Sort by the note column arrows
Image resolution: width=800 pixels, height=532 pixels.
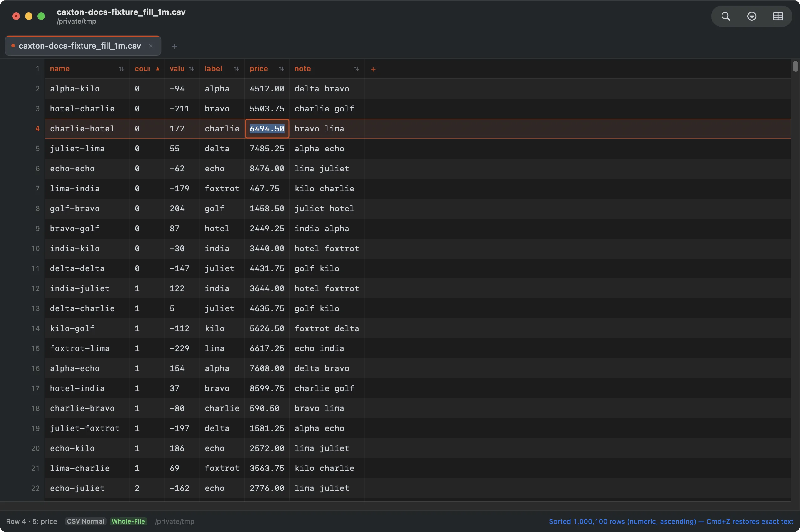point(356,69)
